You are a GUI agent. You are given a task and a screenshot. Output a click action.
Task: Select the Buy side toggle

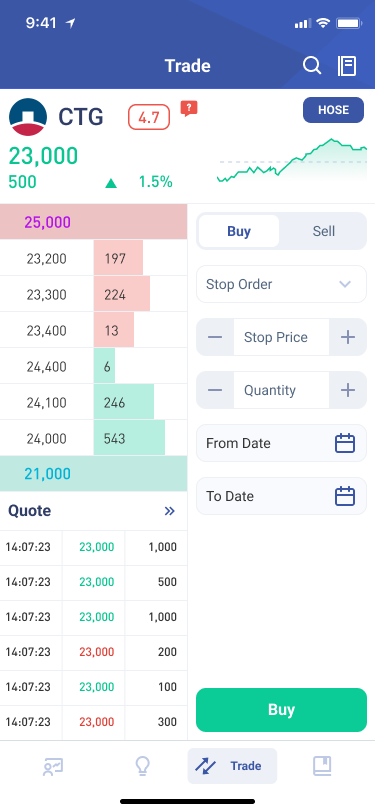click(x=239, y=231)
